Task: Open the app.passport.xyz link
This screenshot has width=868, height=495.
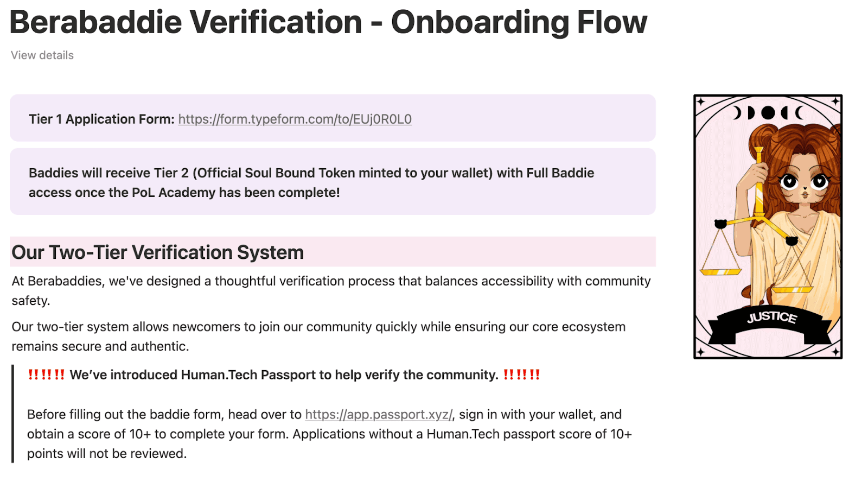Action: coord(379,415)
